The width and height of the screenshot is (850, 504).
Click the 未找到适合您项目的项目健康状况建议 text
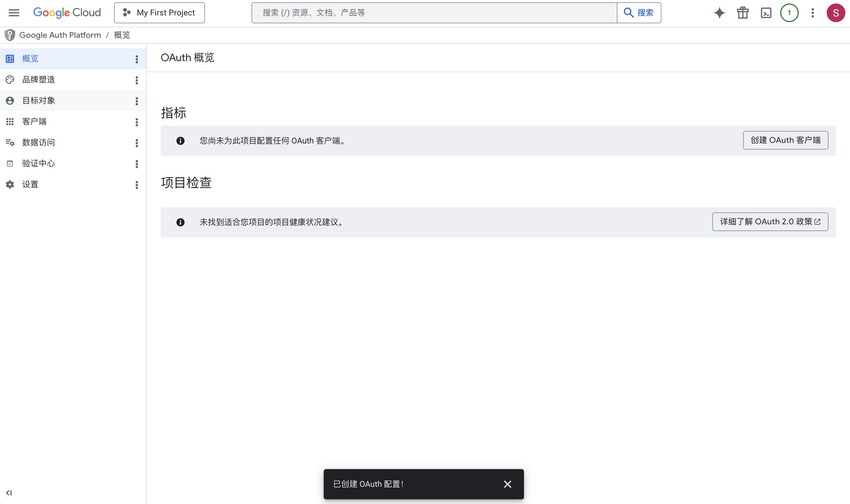click(271, 222)
